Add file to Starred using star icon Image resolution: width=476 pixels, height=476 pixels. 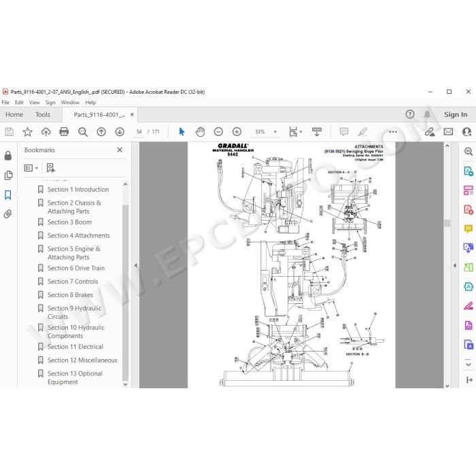tap(28, 132)
